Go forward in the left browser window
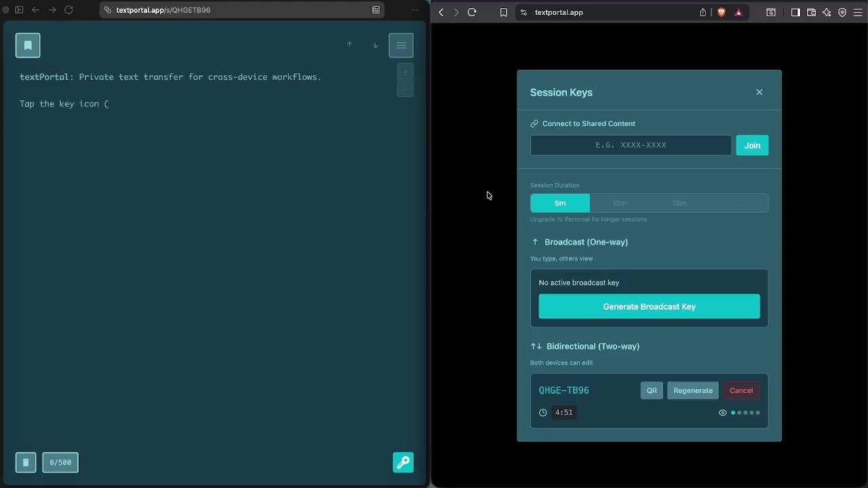The width and height of the screenshot is (868, 488). coord(52,10)
